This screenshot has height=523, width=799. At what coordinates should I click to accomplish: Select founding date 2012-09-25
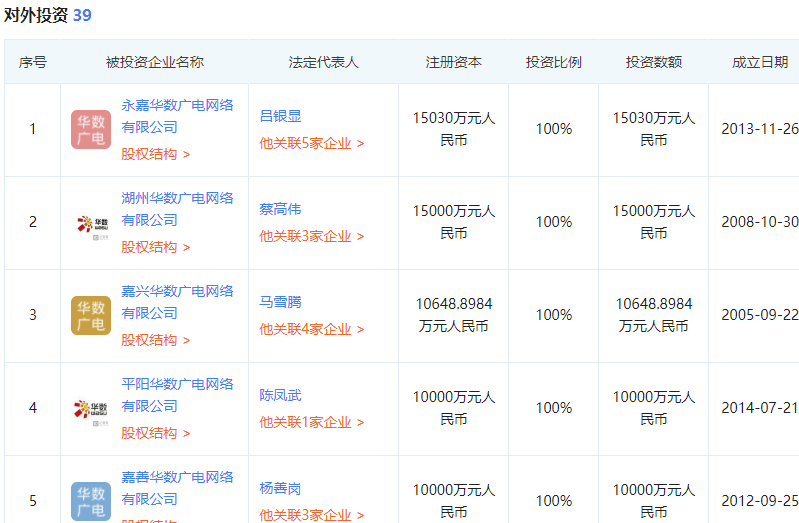pos(760,501)
